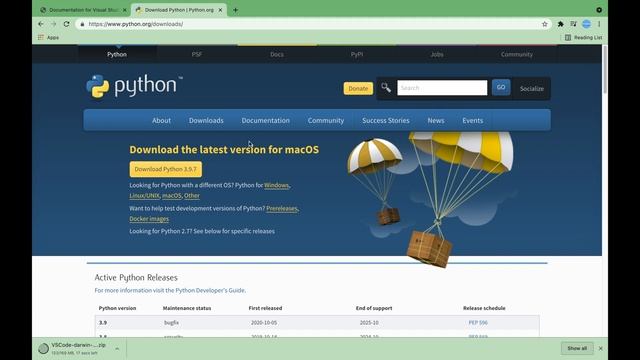Open the PEP 596 release schedule link
The image size is (640, 360).
(x=478, y=322)
